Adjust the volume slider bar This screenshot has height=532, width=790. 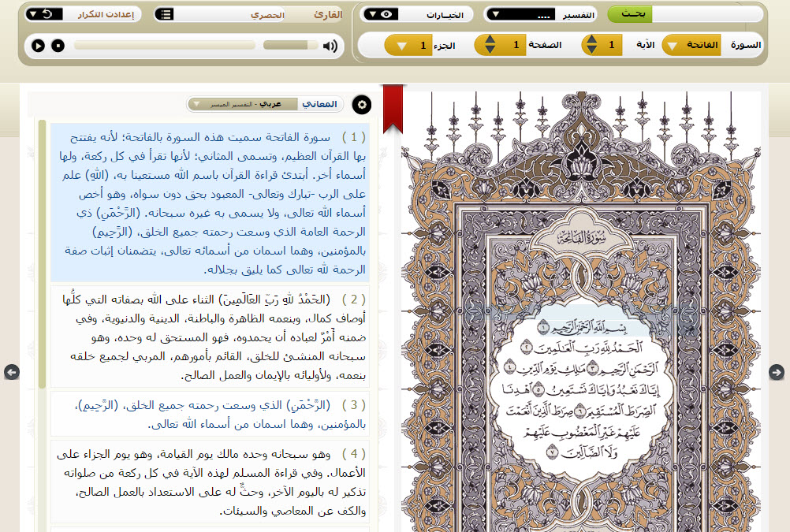[291, 46]
